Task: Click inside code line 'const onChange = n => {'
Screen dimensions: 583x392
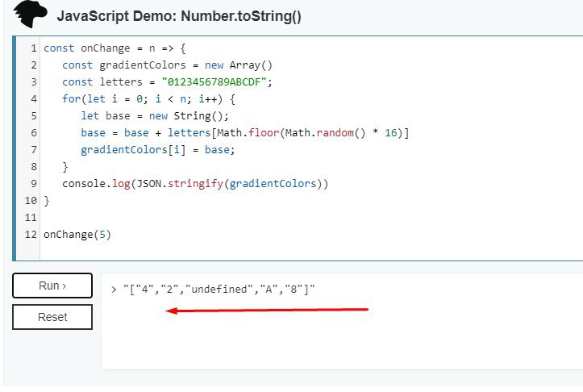Action: 115,48
